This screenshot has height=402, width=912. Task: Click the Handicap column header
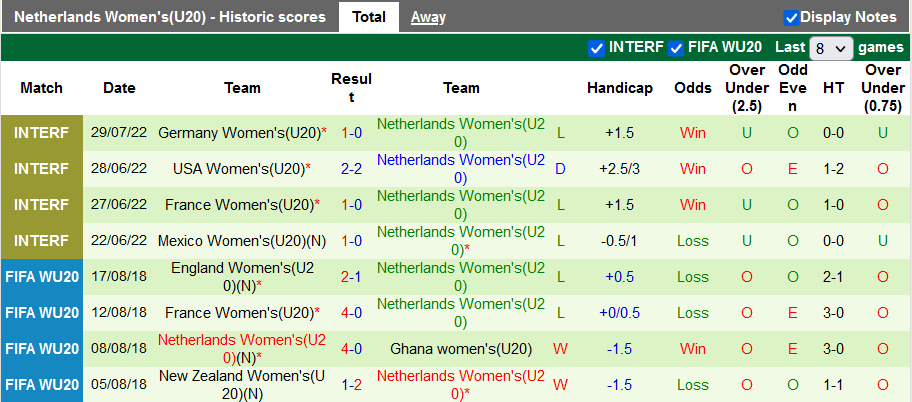(x=620, y=88)
